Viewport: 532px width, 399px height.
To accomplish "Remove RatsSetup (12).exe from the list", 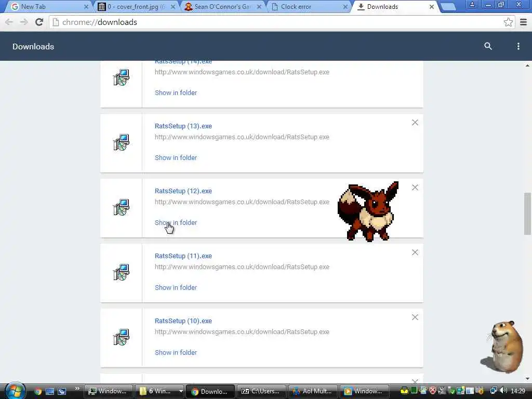I will pyautogui.click(x=415, y=187).
